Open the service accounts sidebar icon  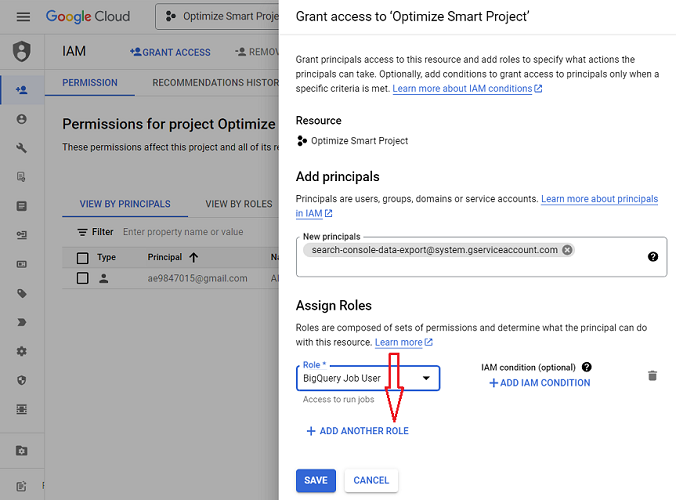coord(22,235)
